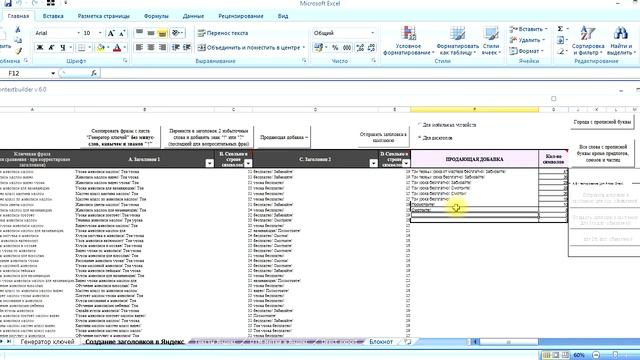Click the AutoSum sigma icon
The height and width of the screenshot is (360, 640).
(x=560, y=29)
